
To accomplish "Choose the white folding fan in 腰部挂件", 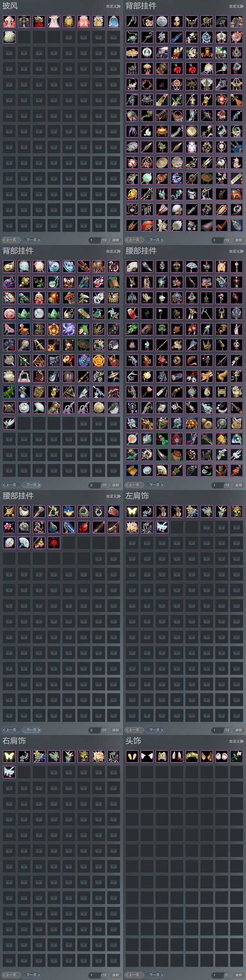I will [132, 266].
